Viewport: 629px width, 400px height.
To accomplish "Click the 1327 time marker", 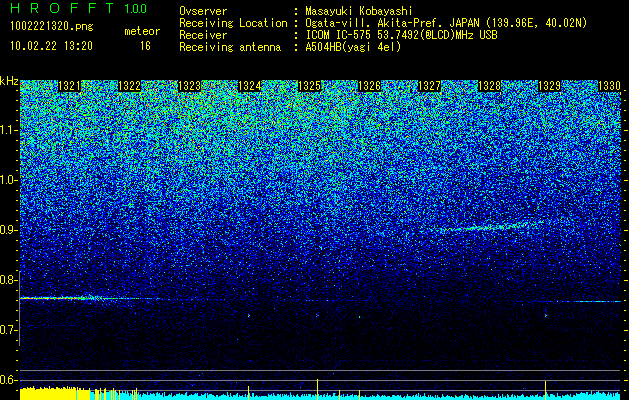I will [x=430, y=86].
